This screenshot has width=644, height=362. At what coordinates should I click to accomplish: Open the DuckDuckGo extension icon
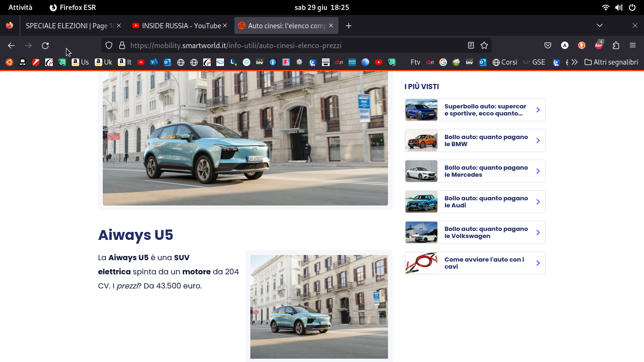pos(582,45)
